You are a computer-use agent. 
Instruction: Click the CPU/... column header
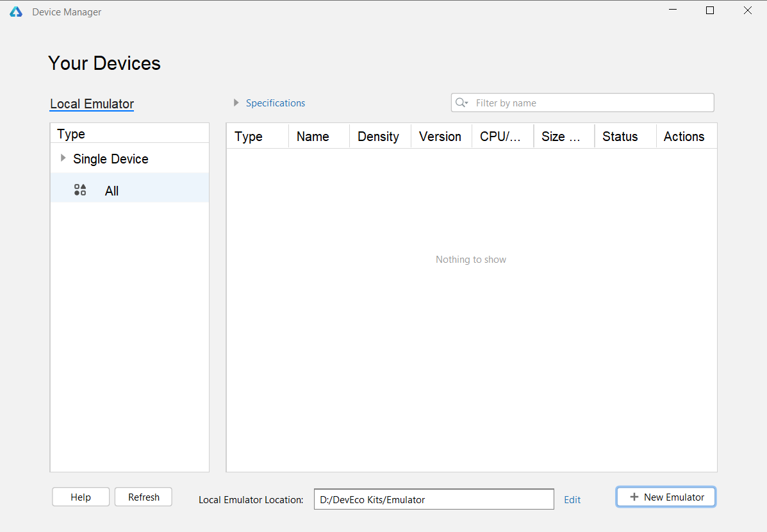tap(502, 136)
